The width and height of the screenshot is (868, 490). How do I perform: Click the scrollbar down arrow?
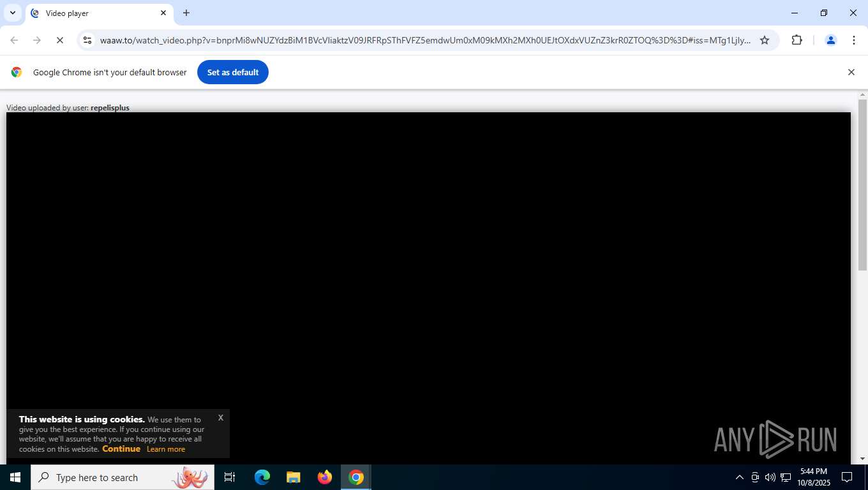(862, 459)
